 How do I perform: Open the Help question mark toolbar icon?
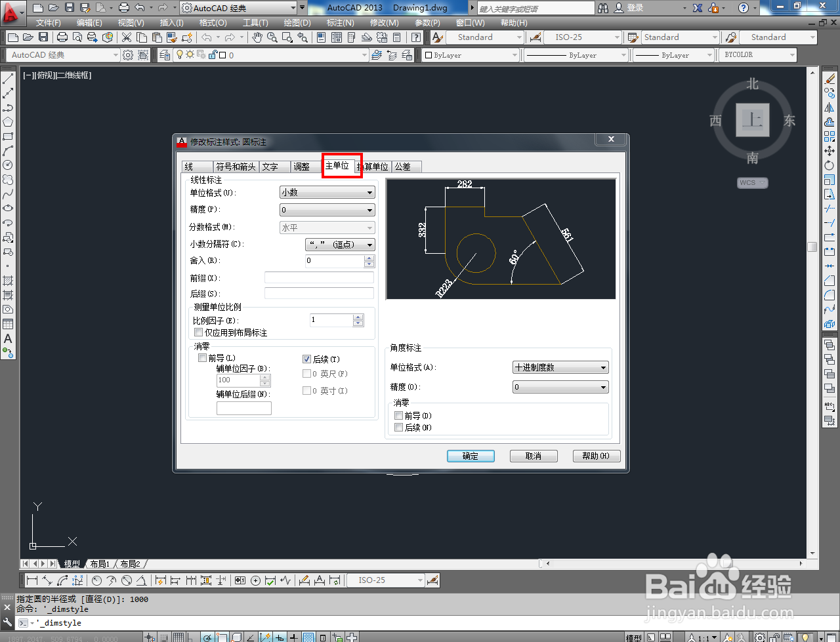[417, 37]
